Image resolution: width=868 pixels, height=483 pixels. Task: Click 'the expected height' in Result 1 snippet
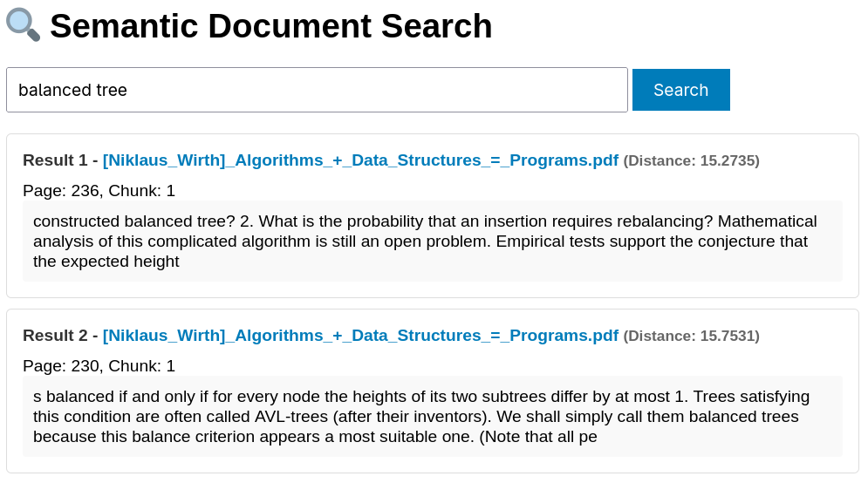point(106,262)
